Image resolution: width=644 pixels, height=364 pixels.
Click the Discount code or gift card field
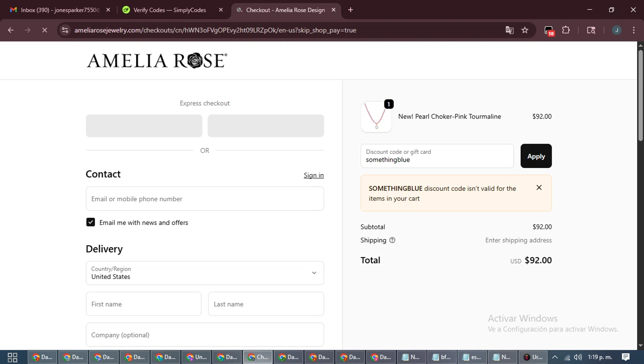[x=437, y=156]
